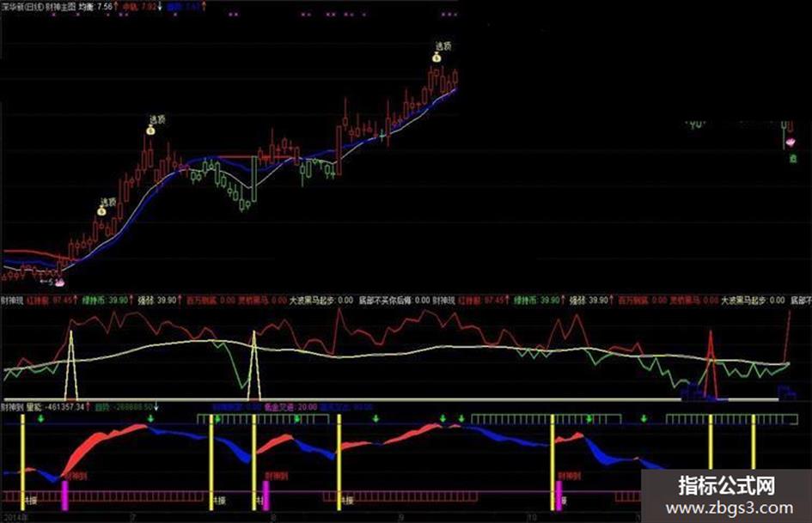Viewport: 812px width, 523px height.
Task: Click the first 强弱: 39.90 indicator label
Action: (156, 300)
